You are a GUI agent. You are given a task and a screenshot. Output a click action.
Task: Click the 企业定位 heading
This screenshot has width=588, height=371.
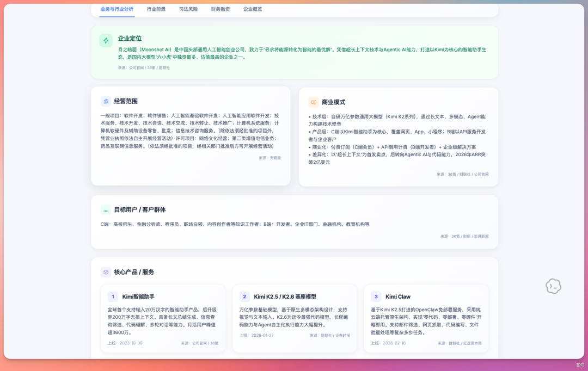pos(130,38)
